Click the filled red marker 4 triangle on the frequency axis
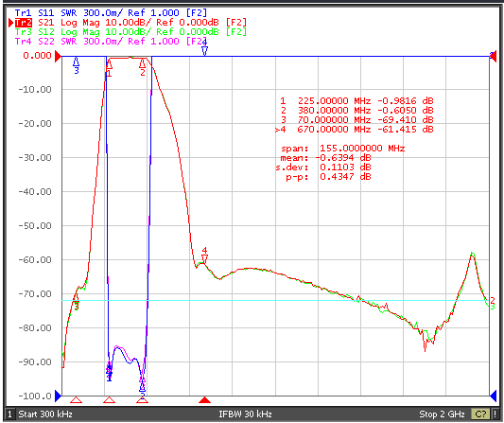Viewport: 504px width, 423px height. click(204, 400)
